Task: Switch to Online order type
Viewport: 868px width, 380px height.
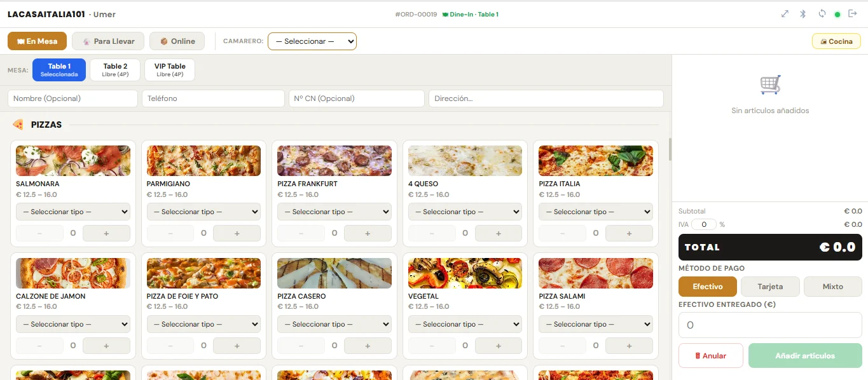Action: pos(177,41)
